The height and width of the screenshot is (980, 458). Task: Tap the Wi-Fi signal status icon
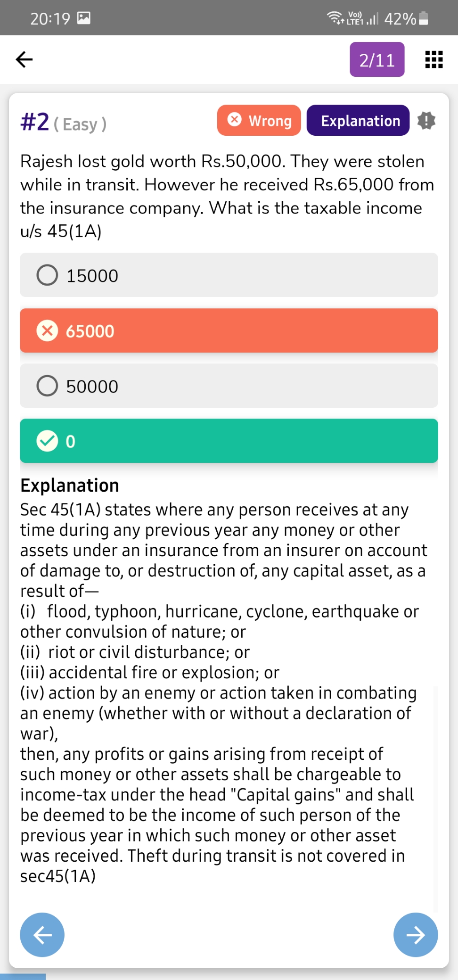(x=335, y=18)
